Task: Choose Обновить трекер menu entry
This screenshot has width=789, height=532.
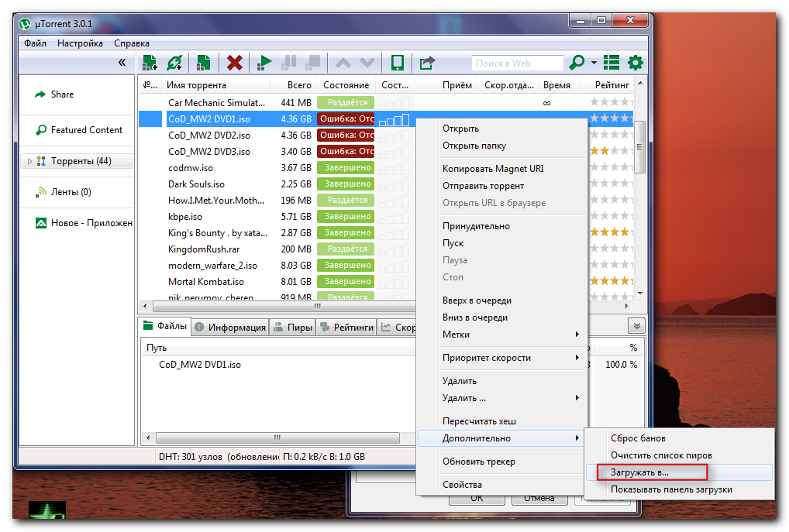Action: (502, 462)
